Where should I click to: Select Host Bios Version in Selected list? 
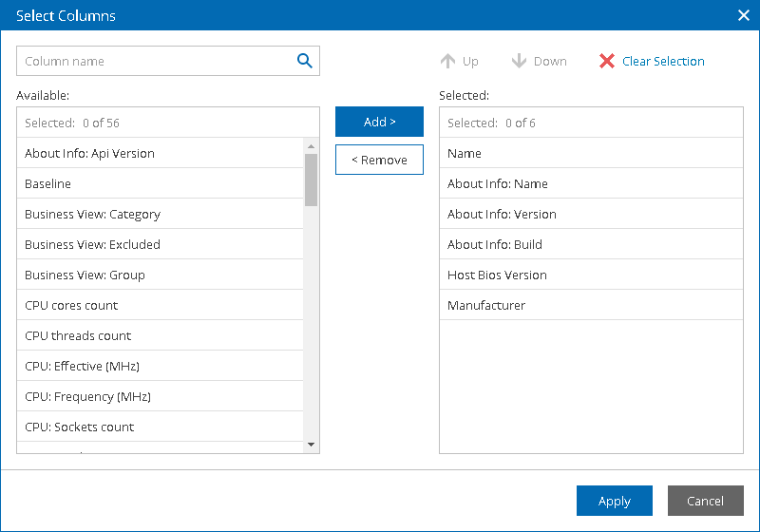[497, 275]
